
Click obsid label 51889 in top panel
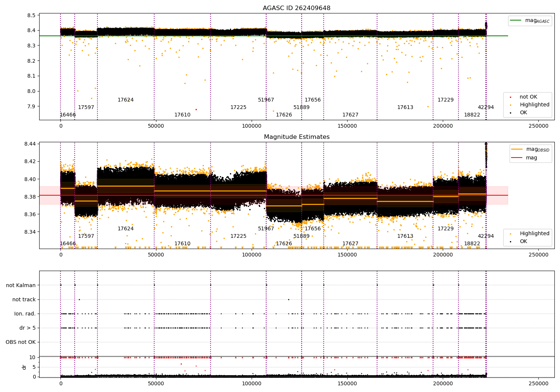pyautogui.click(x=301, y=108)
